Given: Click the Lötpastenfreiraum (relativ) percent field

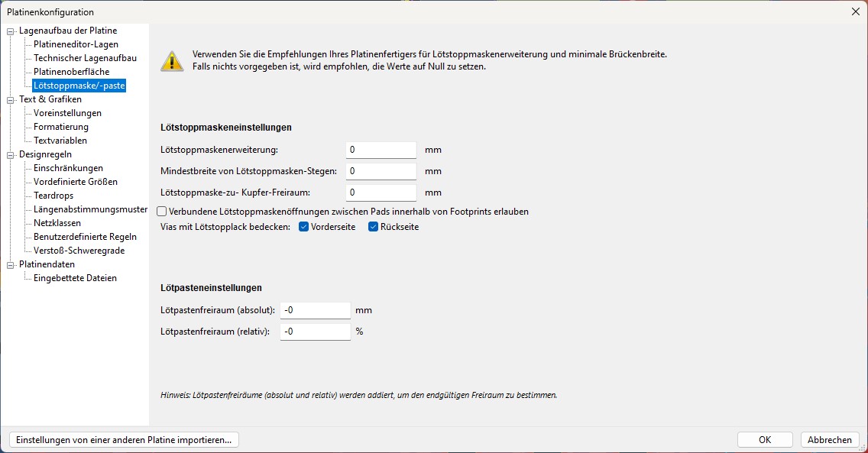Looking at the screenshot, I should tap(315, 332).
